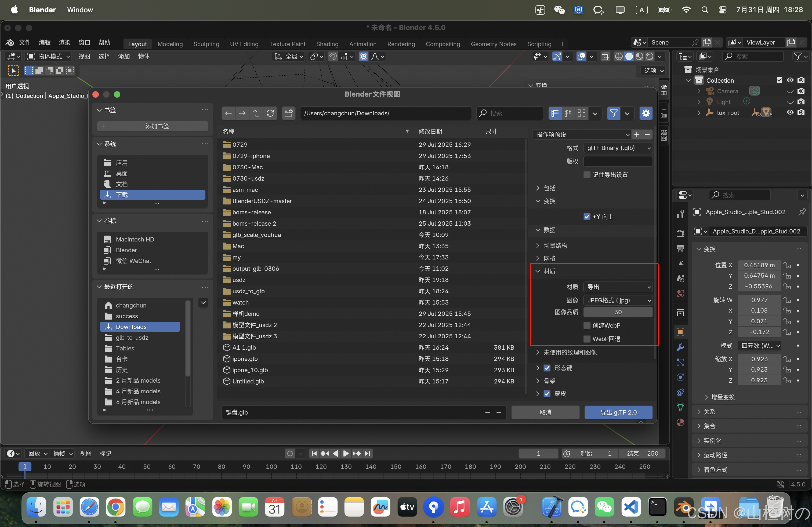Hide lux_root in viewport with eye icon
Viewport: 812px width, 527px height.
coord(790,112)
